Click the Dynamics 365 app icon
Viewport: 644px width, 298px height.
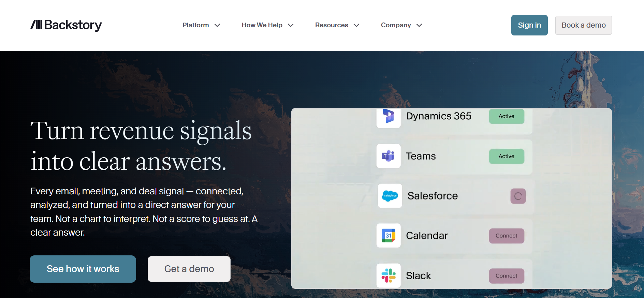pos(388,117)
